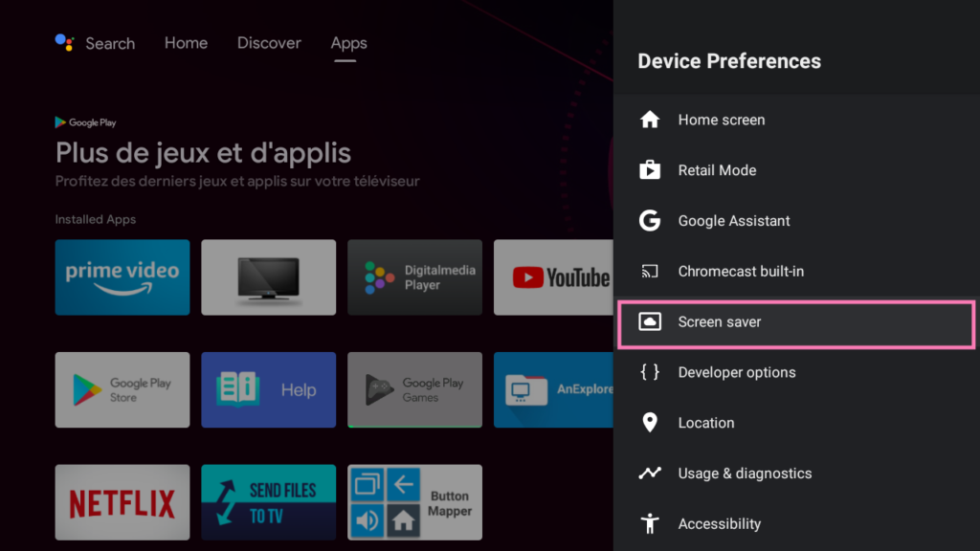This screenshot has height=551, width=980.
Task: Open the Prime Video app tile
Action: 122,277
